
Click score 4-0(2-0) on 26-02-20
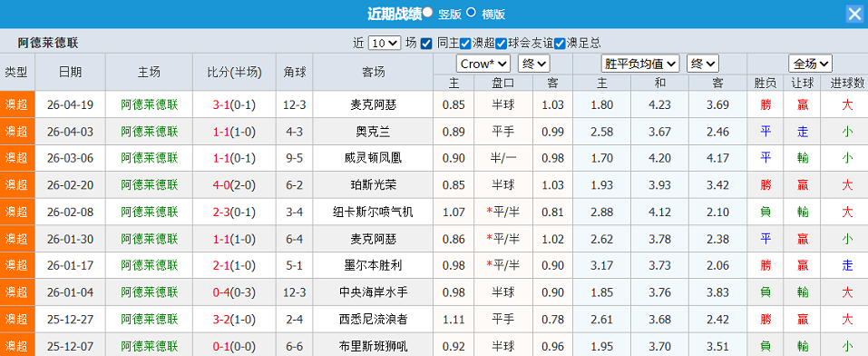coord(234,184)
